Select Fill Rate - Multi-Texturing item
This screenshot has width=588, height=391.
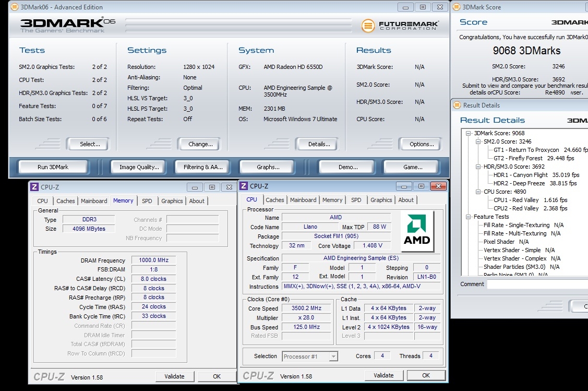tap(522, 233)
